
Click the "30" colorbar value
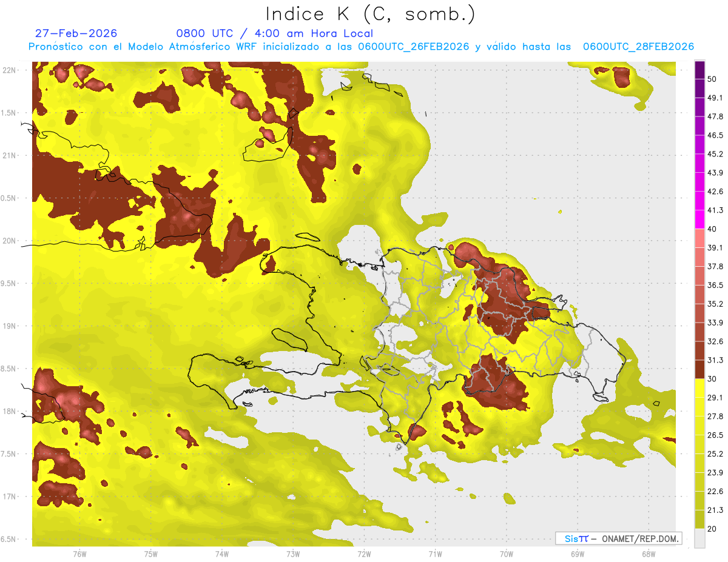[x=712, y=379]
